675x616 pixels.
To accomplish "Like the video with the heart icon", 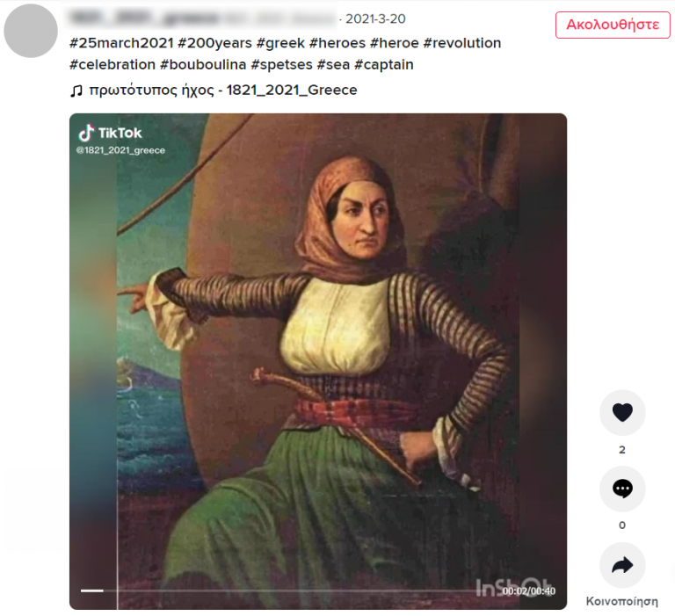I will [x=622, y=412].
